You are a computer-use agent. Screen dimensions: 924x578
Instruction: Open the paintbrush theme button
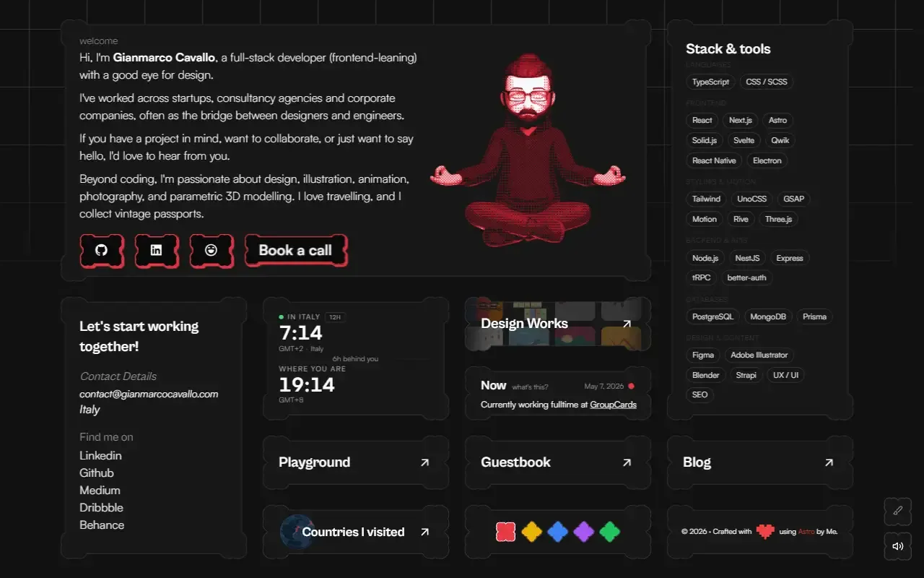coord(898,511)
